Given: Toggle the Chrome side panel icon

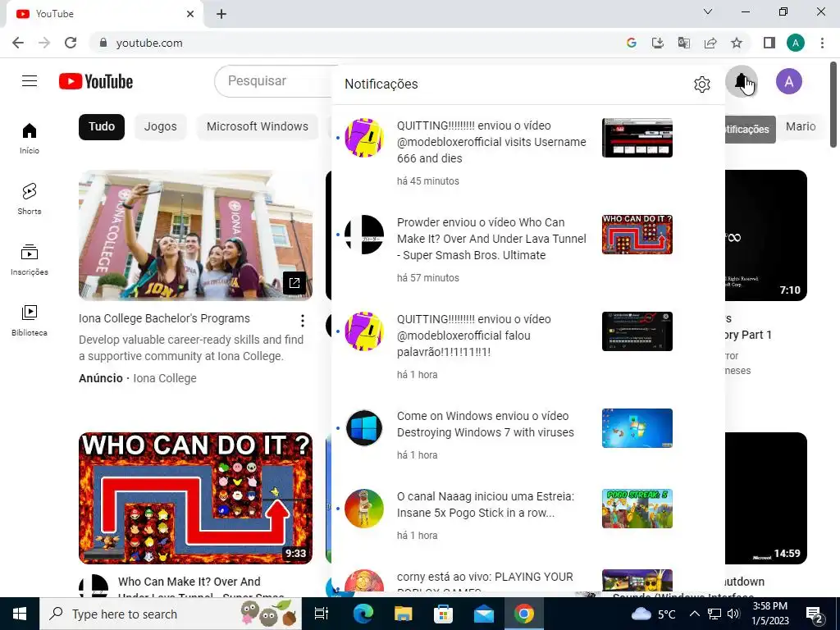Looking at the screenshot, I should pyautogui.click(x=769, y=43).
